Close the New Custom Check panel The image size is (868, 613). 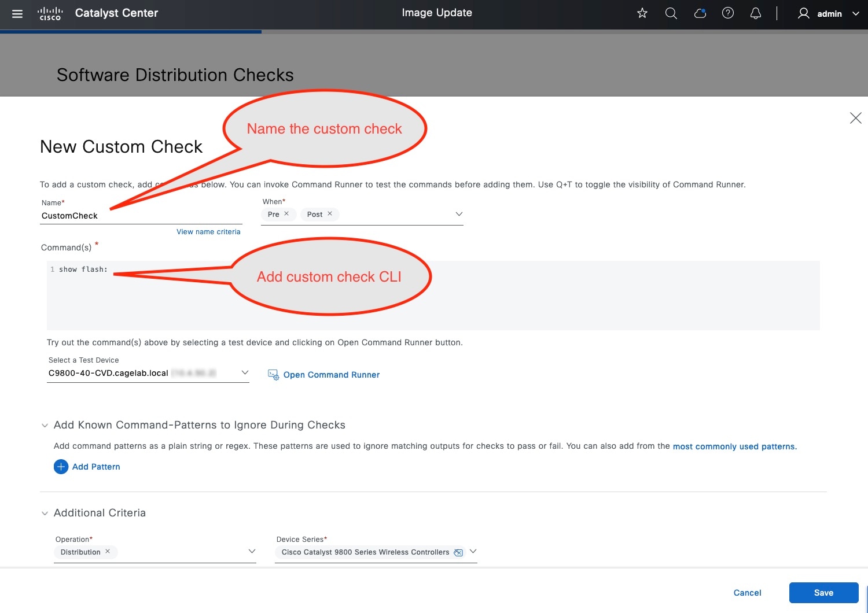(856, 118)
